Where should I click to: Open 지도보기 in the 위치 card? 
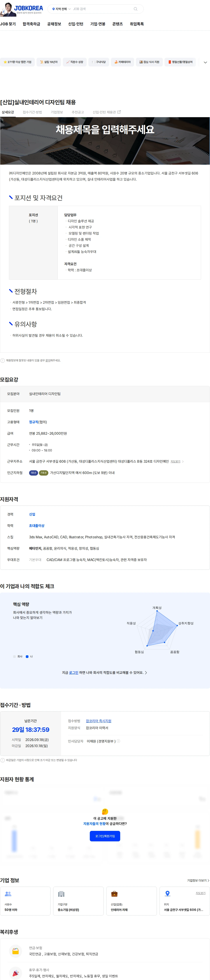point(201,893)
